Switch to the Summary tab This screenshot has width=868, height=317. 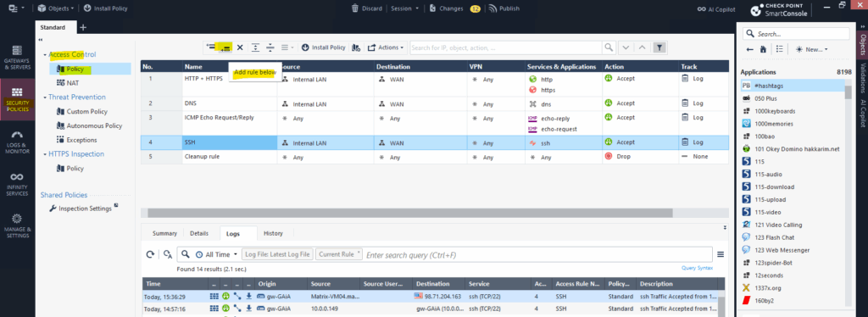[164, 233]
